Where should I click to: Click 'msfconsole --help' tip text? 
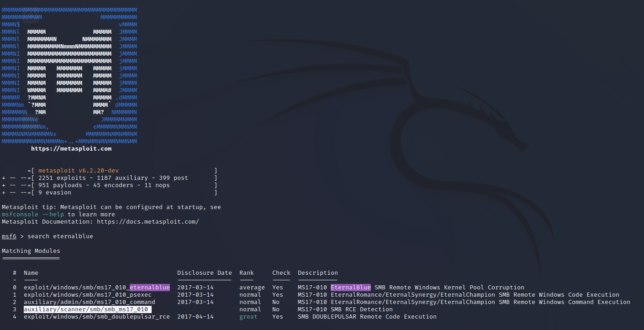tap(33, 214)
